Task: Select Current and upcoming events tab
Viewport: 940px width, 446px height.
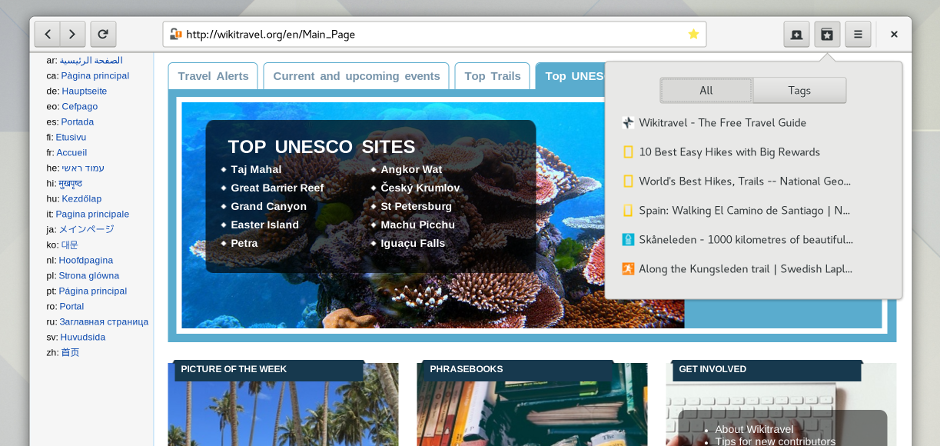Action: click(356, 76)
